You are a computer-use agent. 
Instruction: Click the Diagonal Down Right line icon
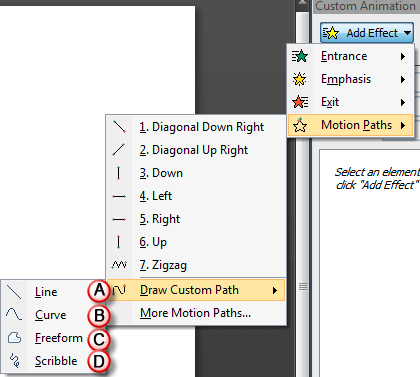(x=119, y=127)
